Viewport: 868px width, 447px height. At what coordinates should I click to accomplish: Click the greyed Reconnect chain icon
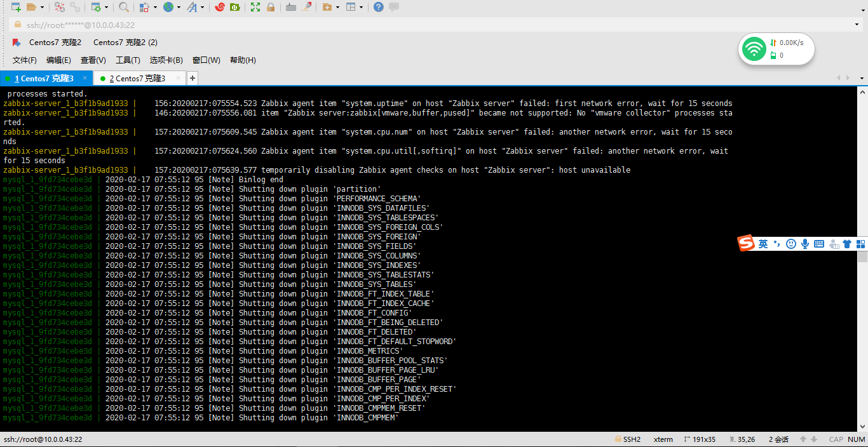click(75, 7)
